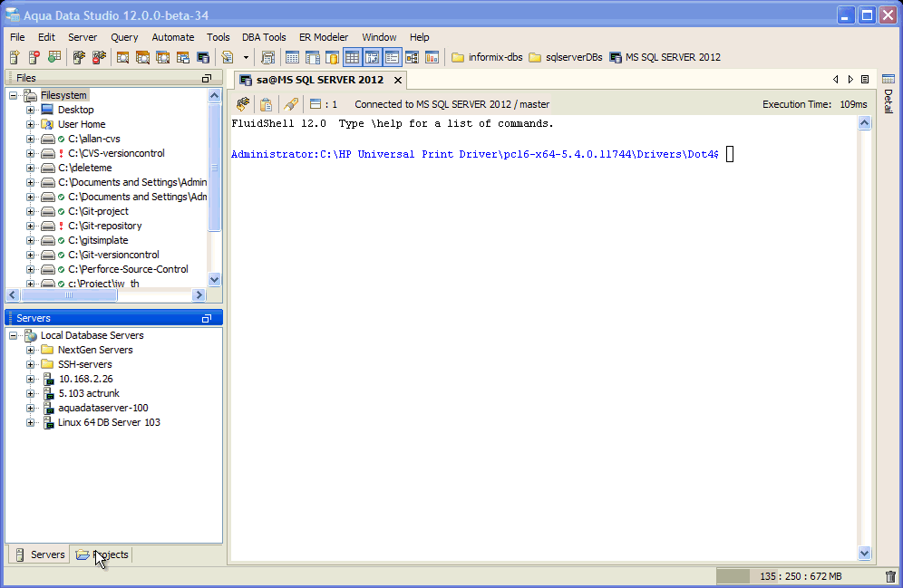The height and width of the screenshot is (588, 903).
Task: Click the FluidShell command prompt cursor
Action: [x=730, y=154]
